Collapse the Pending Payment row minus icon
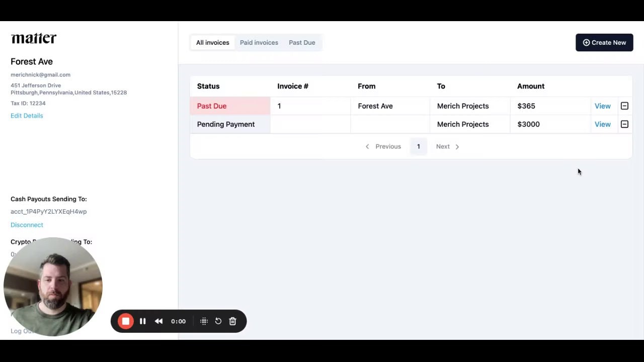This screenshot has height=362, width=644. pyautogui.click(x=624, y=124)
